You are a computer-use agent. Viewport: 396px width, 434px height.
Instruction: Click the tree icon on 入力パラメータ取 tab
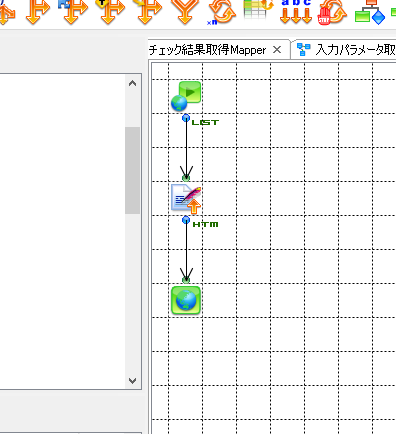click(303, 49)
